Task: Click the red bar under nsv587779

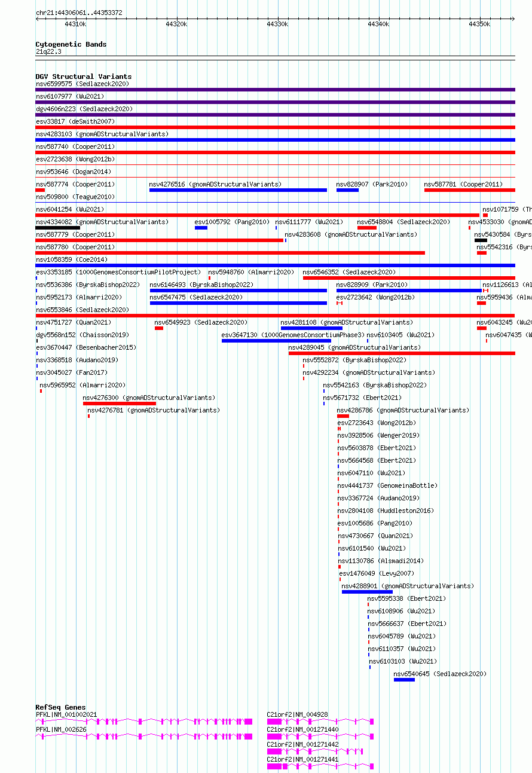Action: 160,240
